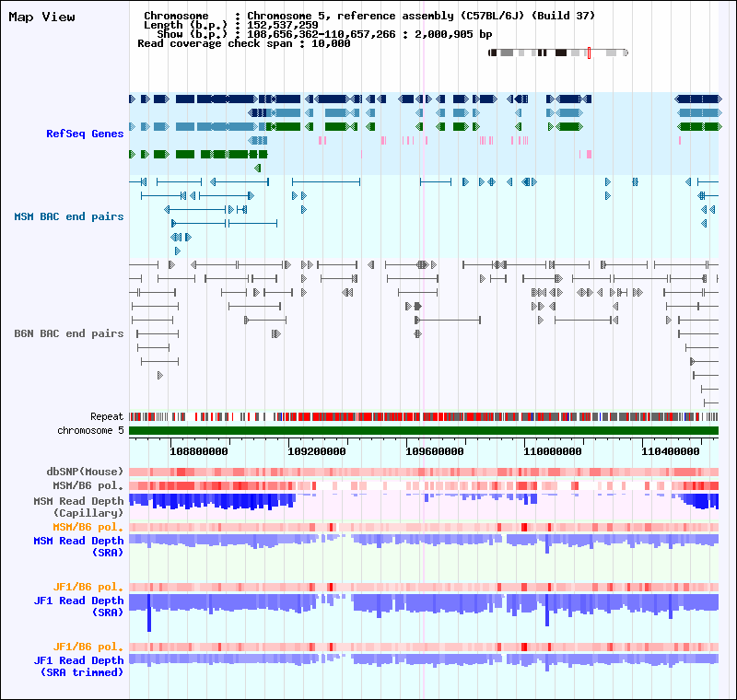Click ruler position 108800000
The height and width of the screenshot is (700, 737).
click(199, 451)
